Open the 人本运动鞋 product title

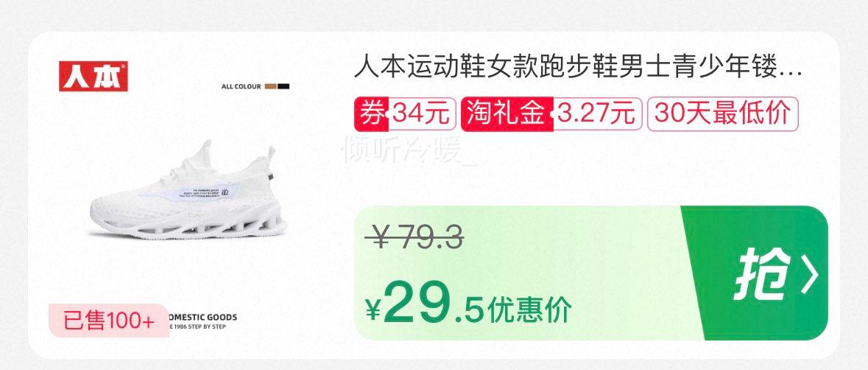[x=578, y=70]
